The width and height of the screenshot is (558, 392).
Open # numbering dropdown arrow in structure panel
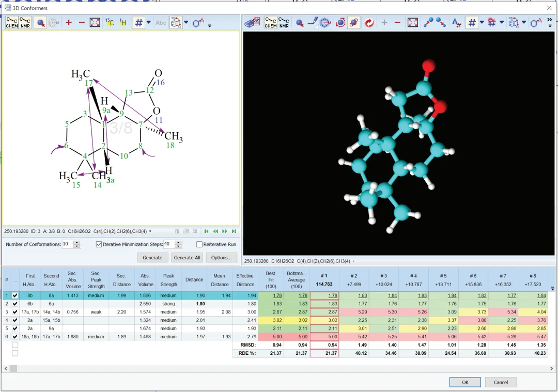point(149,22)
